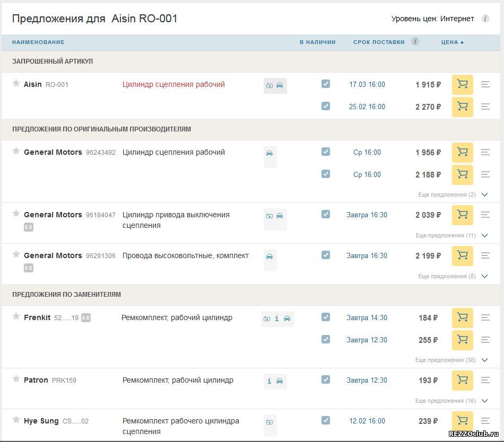Expand Еще предложения (16) for Patron
This screenshot has height=442, width=504.
coord(451,401)
